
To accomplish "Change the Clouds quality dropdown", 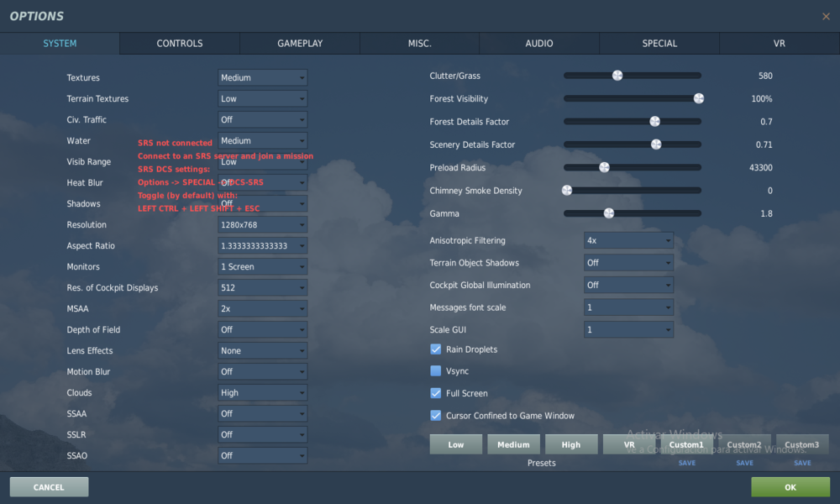I will coord(262,392).
